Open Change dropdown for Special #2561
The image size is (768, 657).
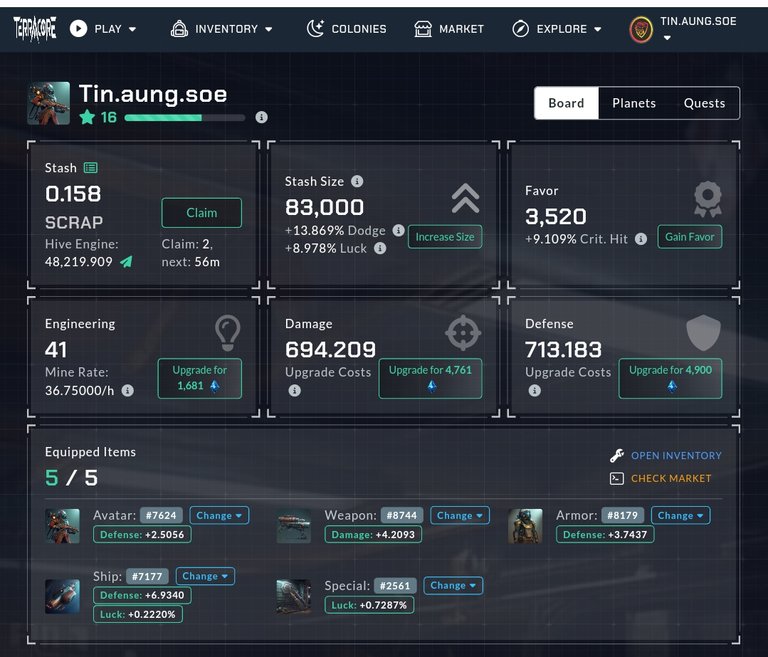pos(453,585)
